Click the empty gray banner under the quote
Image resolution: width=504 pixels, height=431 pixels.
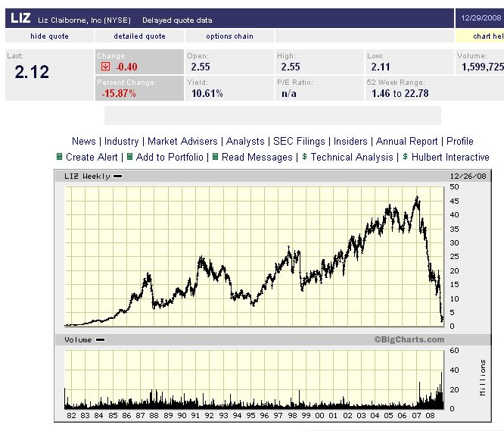(x=272, y=115)
